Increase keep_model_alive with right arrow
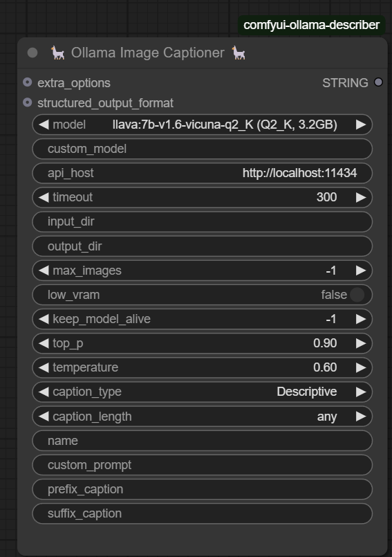This screenshot has height=557, width=392. coord(361,319)
